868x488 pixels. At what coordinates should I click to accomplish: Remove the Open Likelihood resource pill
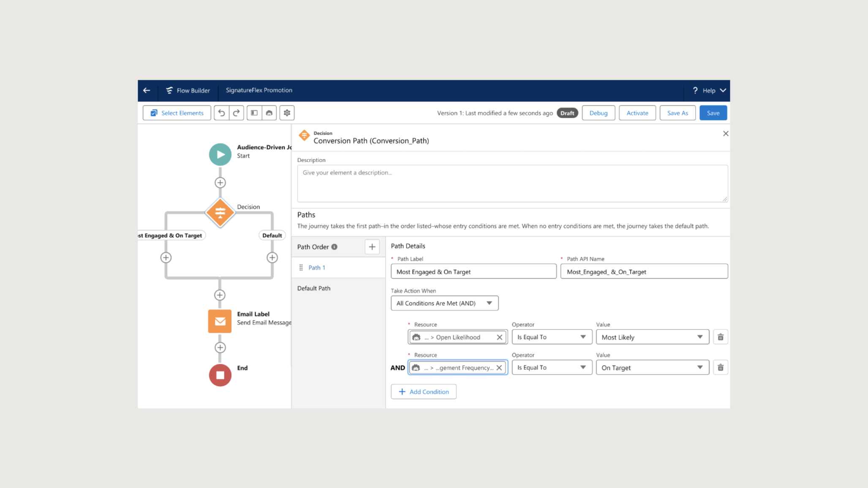(x=499, y=337)
